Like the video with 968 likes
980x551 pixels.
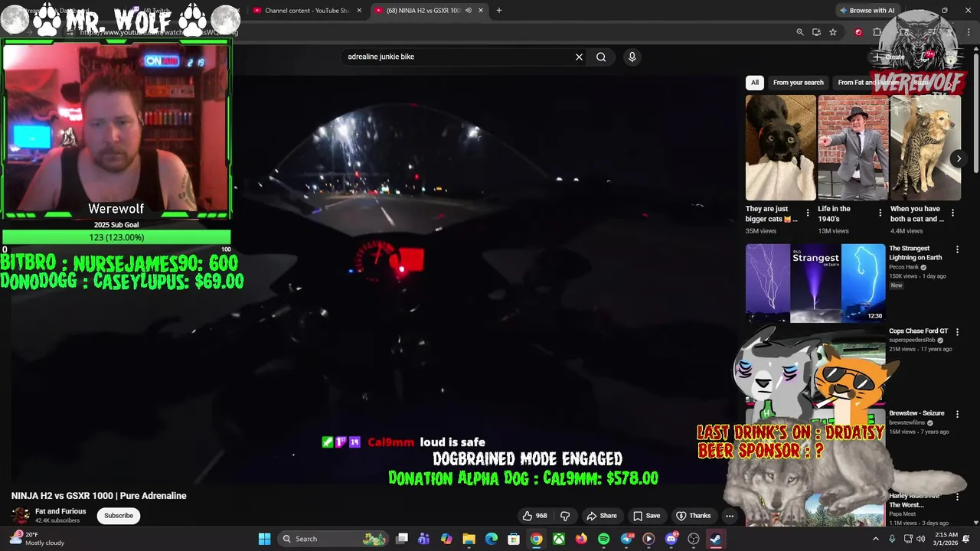[536, 516]
